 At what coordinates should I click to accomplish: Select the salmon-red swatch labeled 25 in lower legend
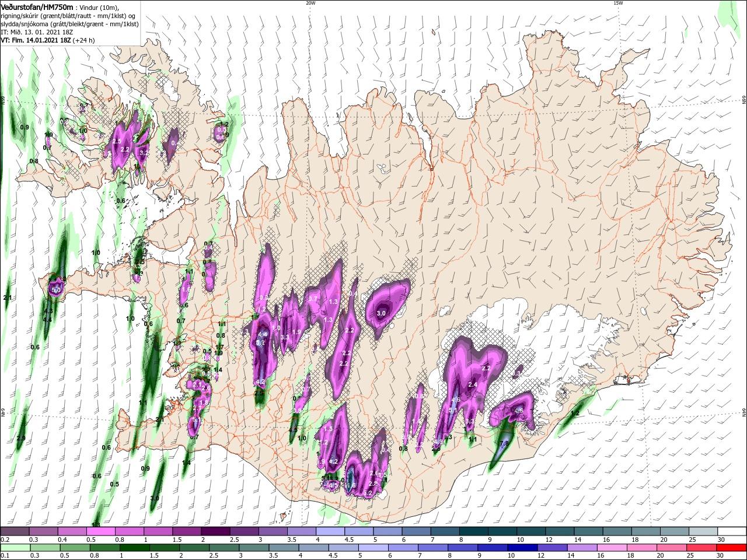coord(701,548)
